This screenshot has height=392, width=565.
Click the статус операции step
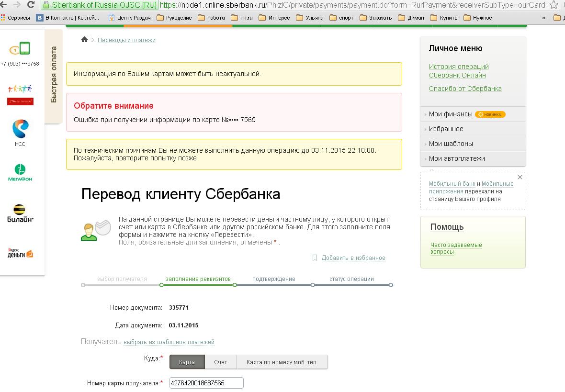351,279
